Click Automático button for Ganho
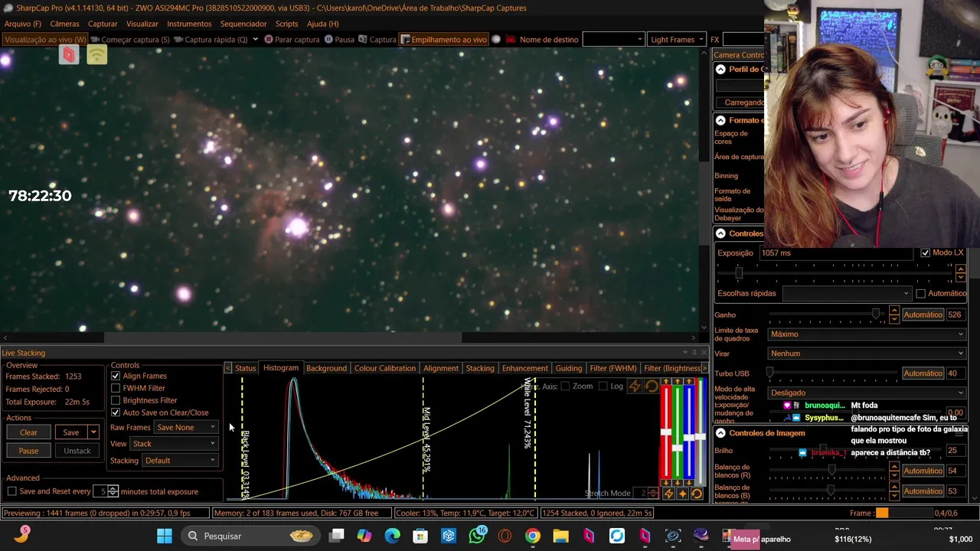The height and width of the screenshot is (551, 980). tap(923, 315)
